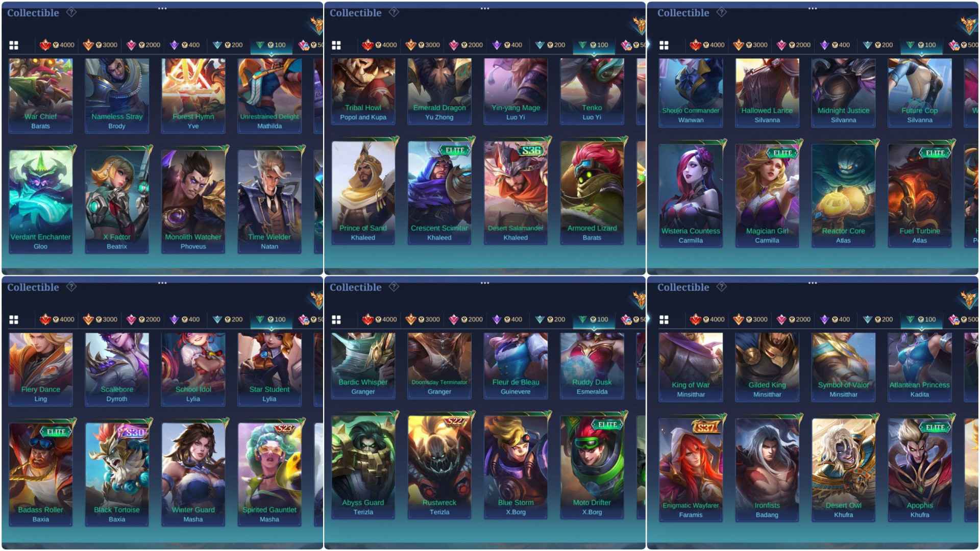Select the Moto Drifter X.Borg elite skin
Viewport: 980px width, 551px height.
(x=592, y=467)
